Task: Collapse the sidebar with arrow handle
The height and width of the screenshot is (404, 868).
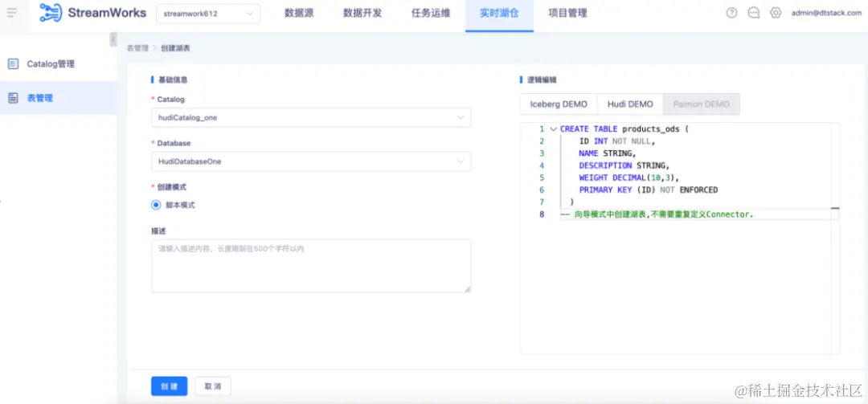Action: point(113,39)
